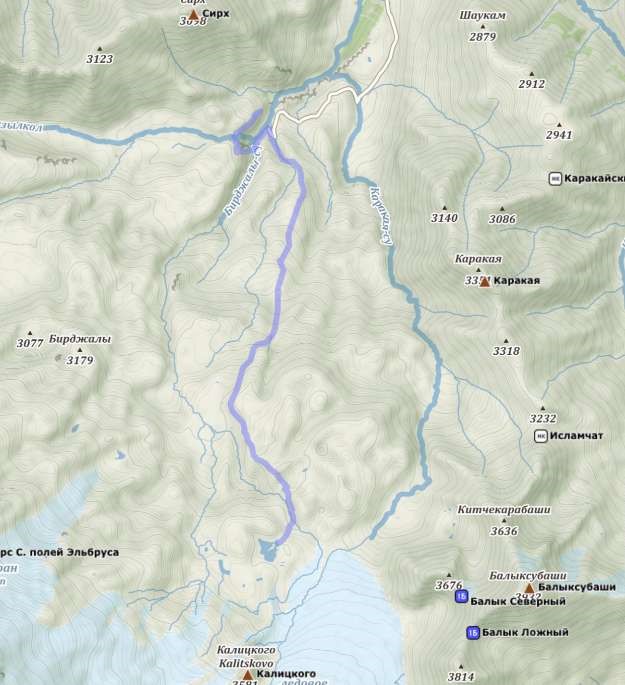Click the 3318 elevation point marker
This screenshot has height=685, width=625.
point(506,340)
